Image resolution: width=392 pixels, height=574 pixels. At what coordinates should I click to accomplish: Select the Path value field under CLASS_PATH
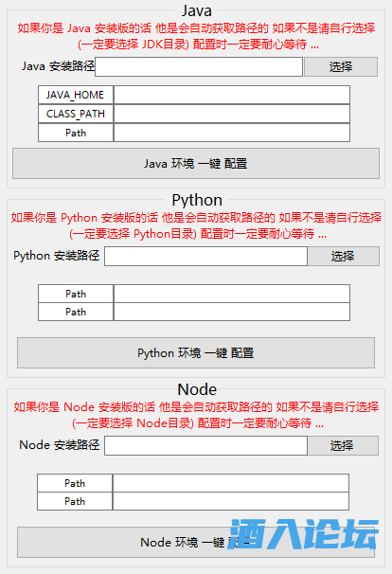(232, 133)
